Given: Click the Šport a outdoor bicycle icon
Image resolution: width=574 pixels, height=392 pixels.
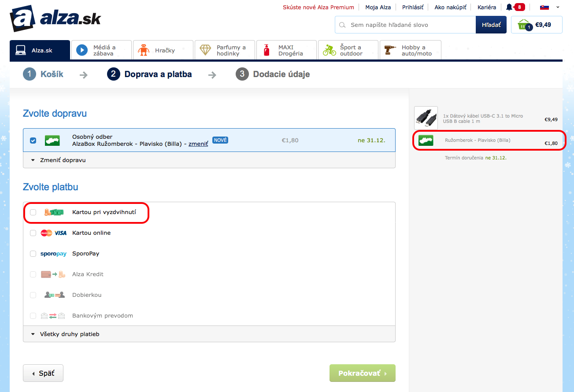Looking at the screenshot, I should click(x=329, y=50).
